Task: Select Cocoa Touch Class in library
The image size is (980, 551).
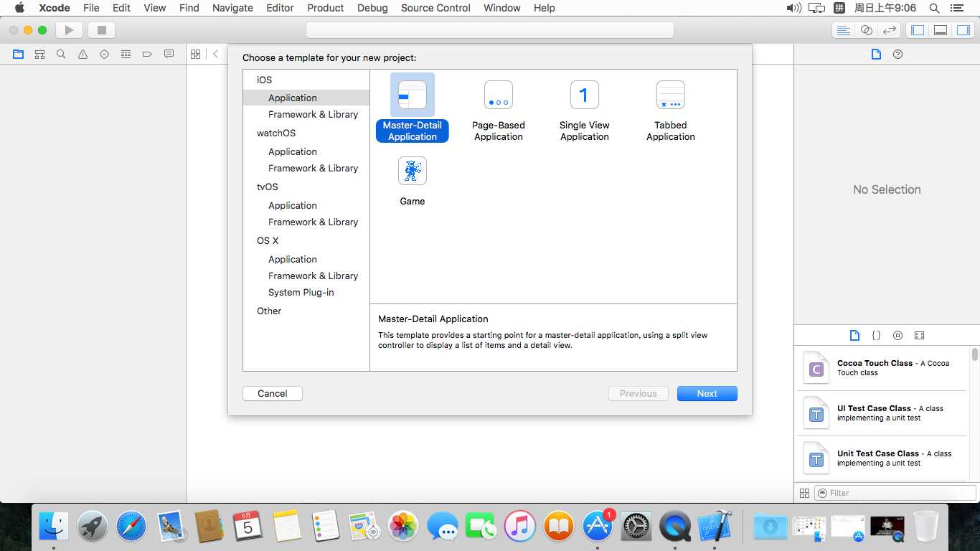Action: pyautogui.click(x=880, y=368)
